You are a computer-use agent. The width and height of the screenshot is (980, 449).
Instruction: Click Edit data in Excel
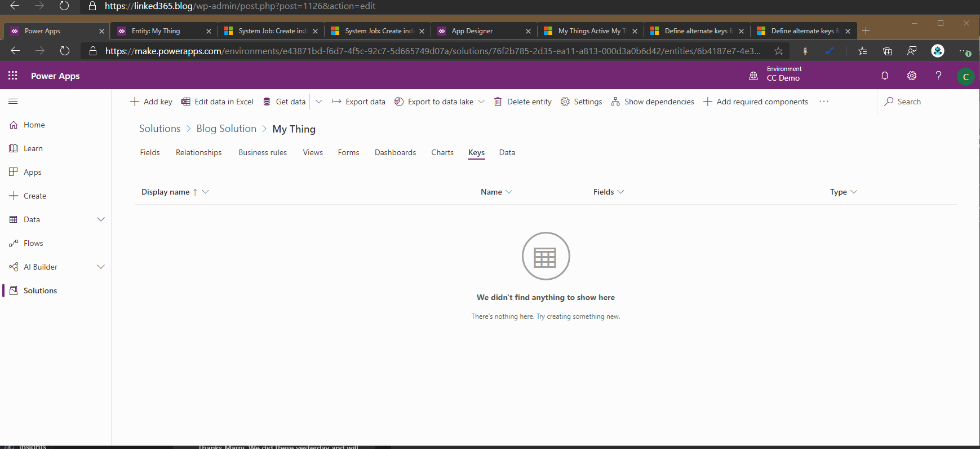217,102
